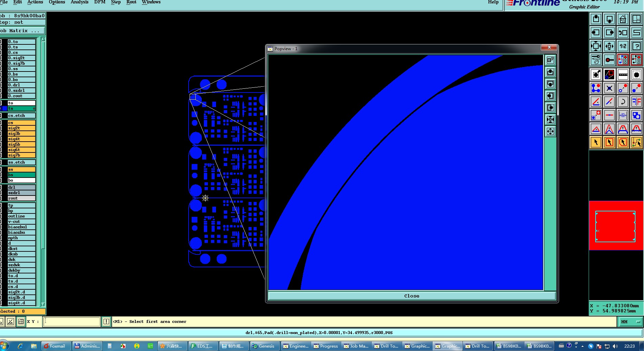Click the Close button in Popview

412,296
